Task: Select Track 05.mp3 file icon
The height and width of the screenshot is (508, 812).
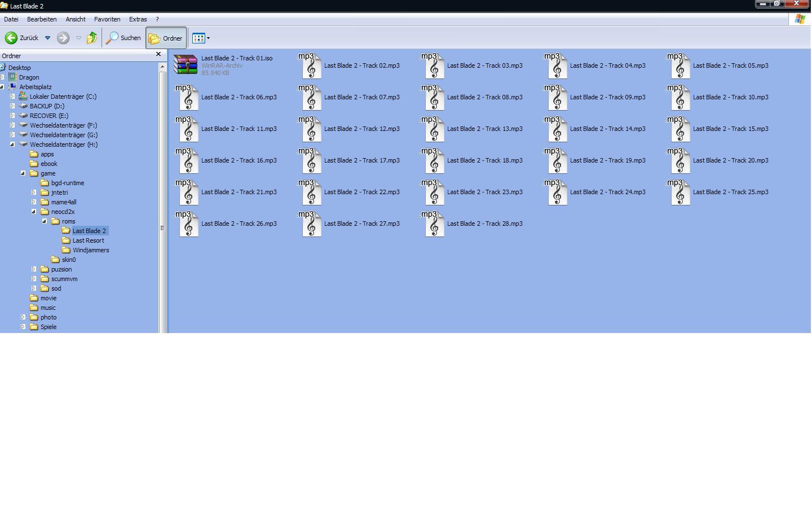Action: tap(681, 66)
